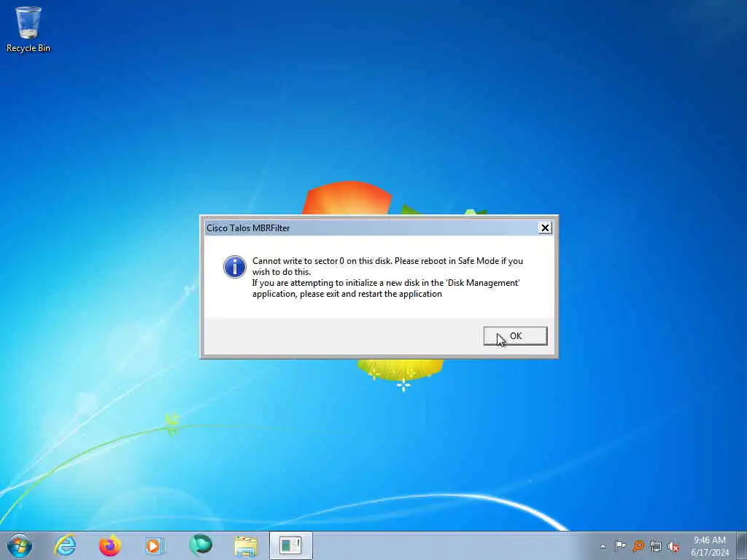Open the green globe app on the taskbar
Viewport: 747px width, 560px height.
tap(200, 545)
